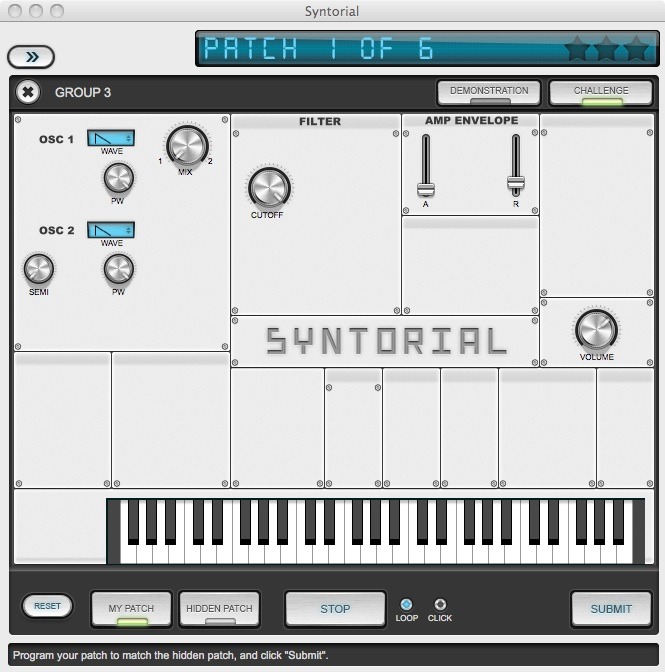
Task: Play the leftmost white piano key
Action: point(128,554)
